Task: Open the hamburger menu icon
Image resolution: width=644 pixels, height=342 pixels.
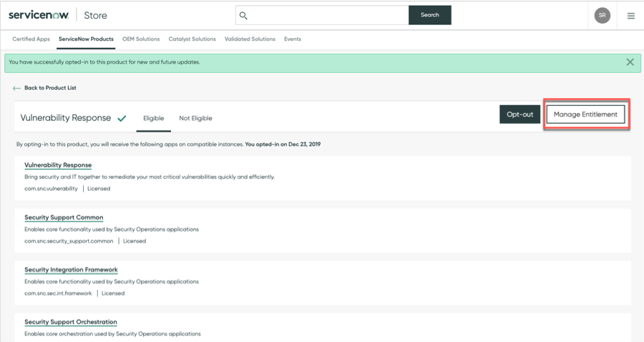Action: point(631,16)
